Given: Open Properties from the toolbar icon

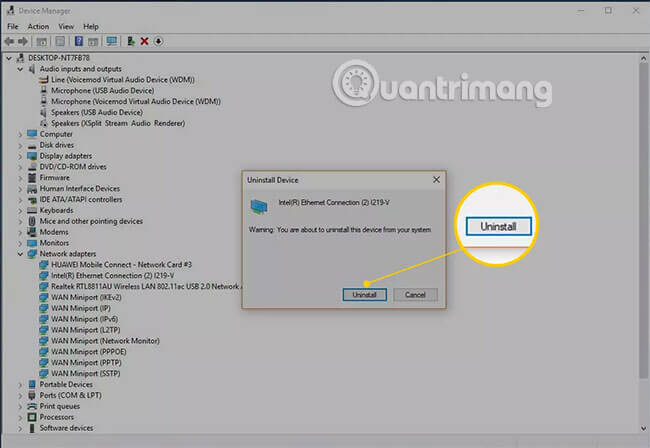Looking at the screenshot, I should click(60, 41).
